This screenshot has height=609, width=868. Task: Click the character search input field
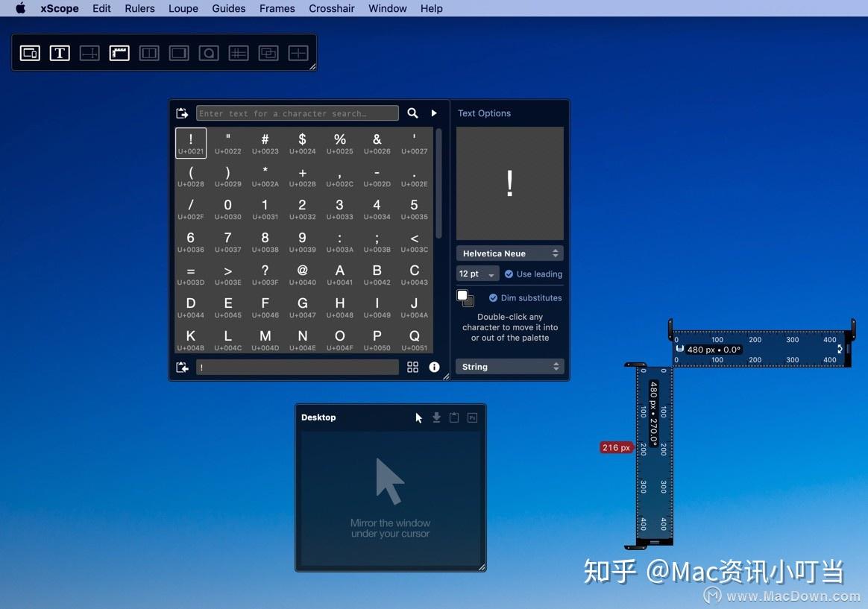pos(298,113)
